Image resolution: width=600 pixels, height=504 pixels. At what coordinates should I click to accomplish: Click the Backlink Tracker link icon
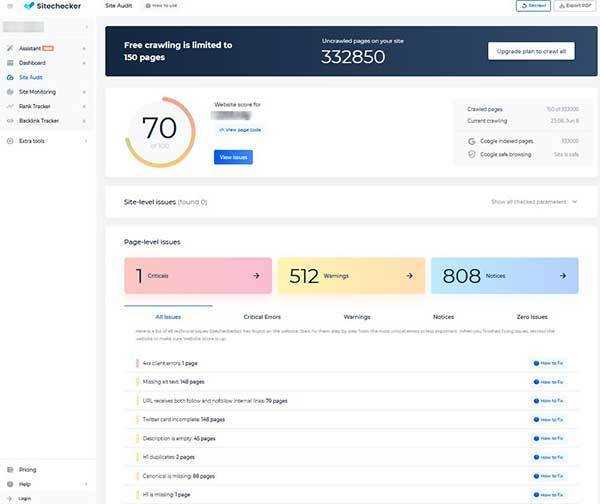click(x=9, y=120)
